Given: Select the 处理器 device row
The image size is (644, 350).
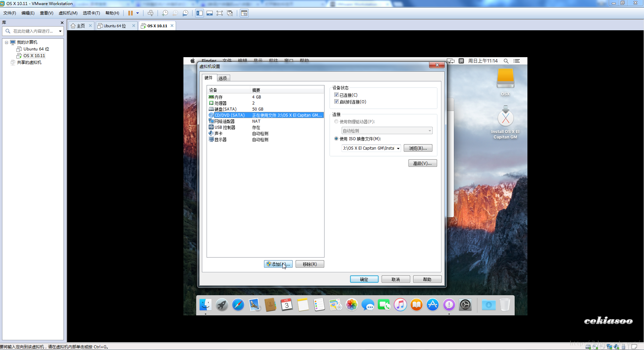Looking at the screenshot, I should 265,103.
